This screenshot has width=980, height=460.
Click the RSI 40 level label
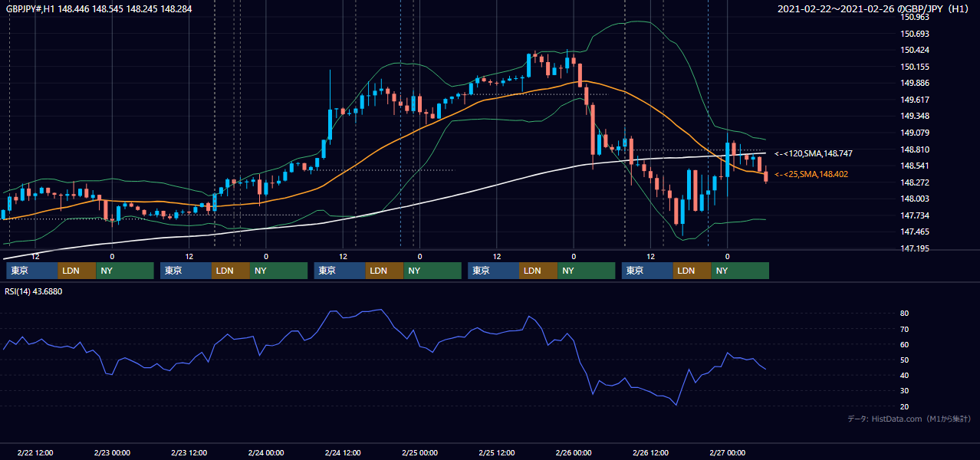(905, 375)
